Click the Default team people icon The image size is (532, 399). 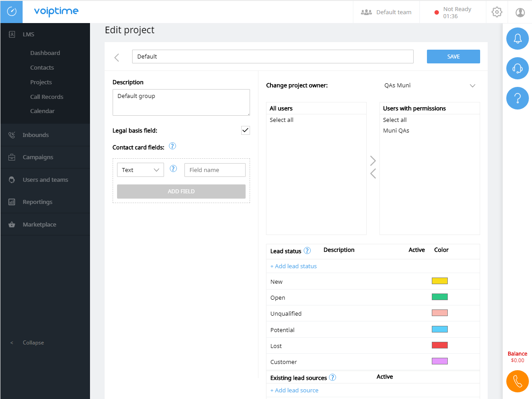(366, 12)
